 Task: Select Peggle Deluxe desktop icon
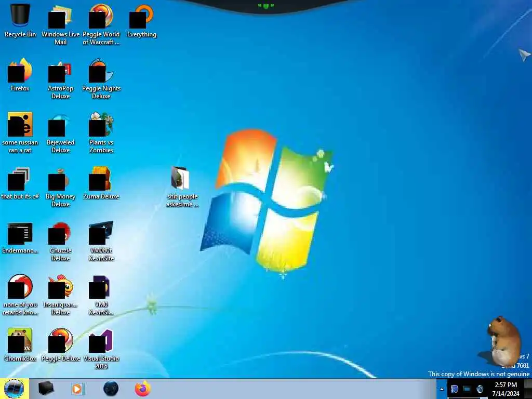click(x=60, y=345)
